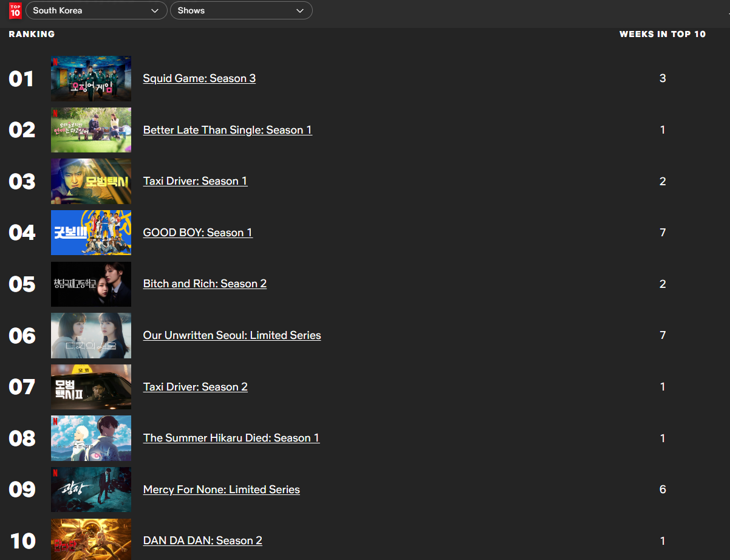Open The Summer Hikaru Died: Season 1 link
Screen dimensions: 730x560
[x=231, y=438]
